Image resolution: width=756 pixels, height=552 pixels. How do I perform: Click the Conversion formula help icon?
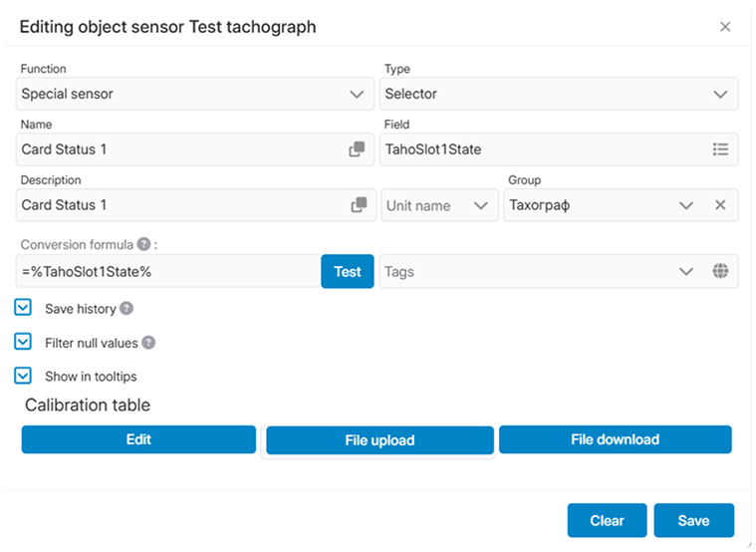click(x=143, y=244)
